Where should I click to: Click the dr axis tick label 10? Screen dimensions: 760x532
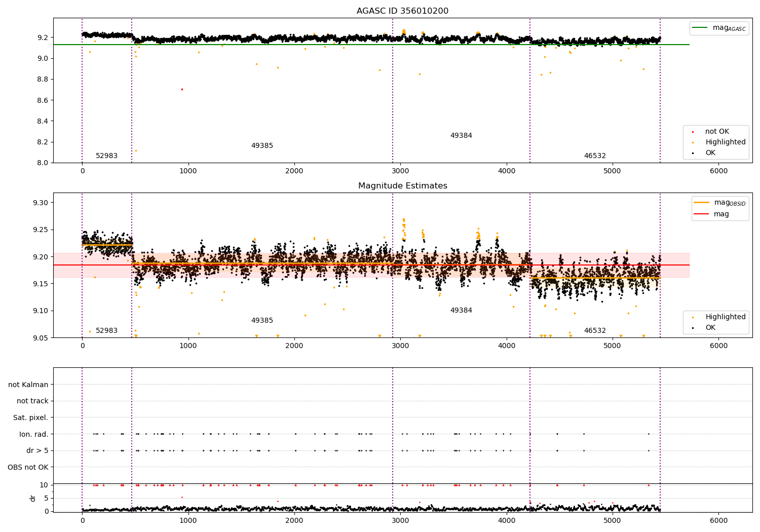(44, 485)
